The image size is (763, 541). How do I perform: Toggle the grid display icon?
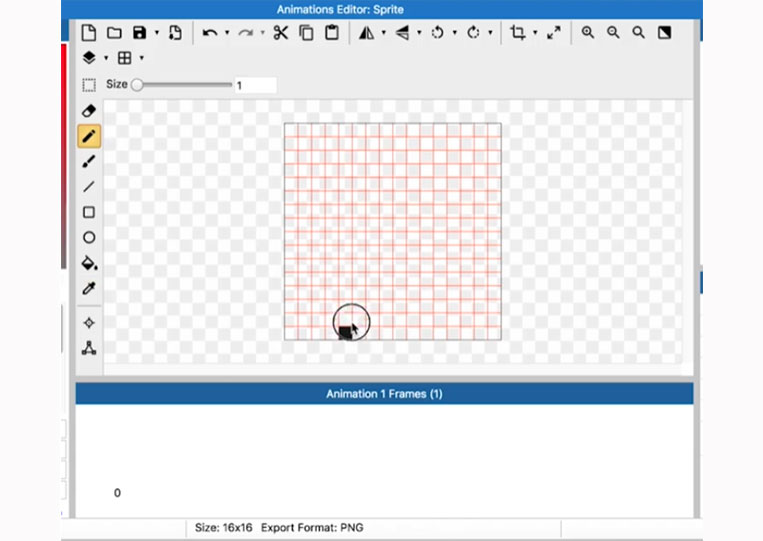[125, 58]
